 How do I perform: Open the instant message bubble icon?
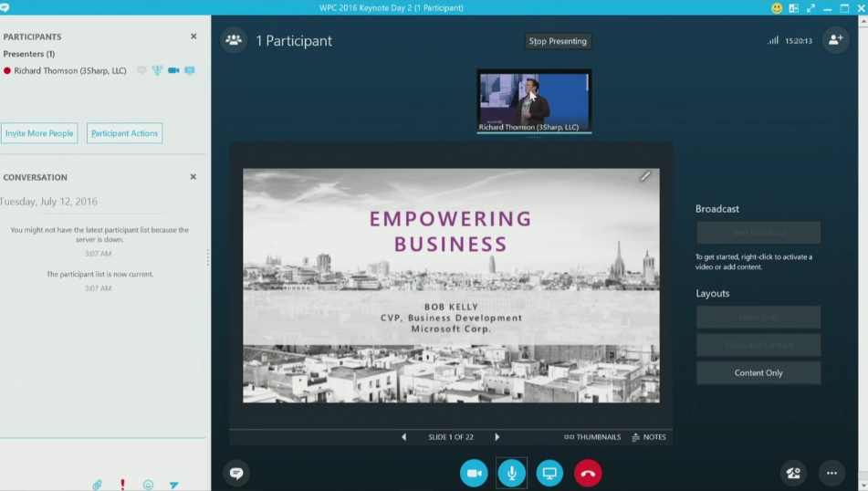pos(236,473)
